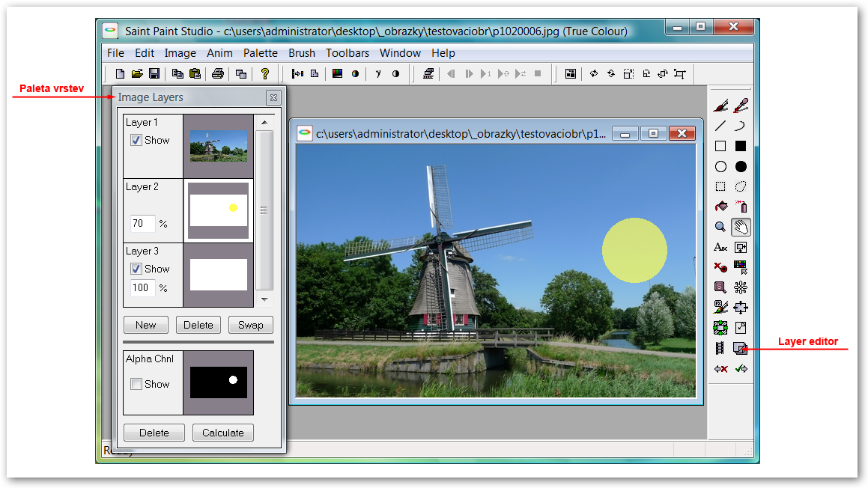Print the image using the printer icon
This screenshot has width=868, height=488.
(218, 73)
